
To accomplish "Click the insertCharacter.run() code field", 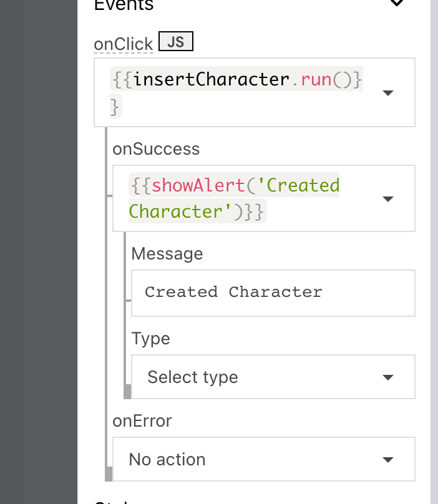I will tap(236, 80).
